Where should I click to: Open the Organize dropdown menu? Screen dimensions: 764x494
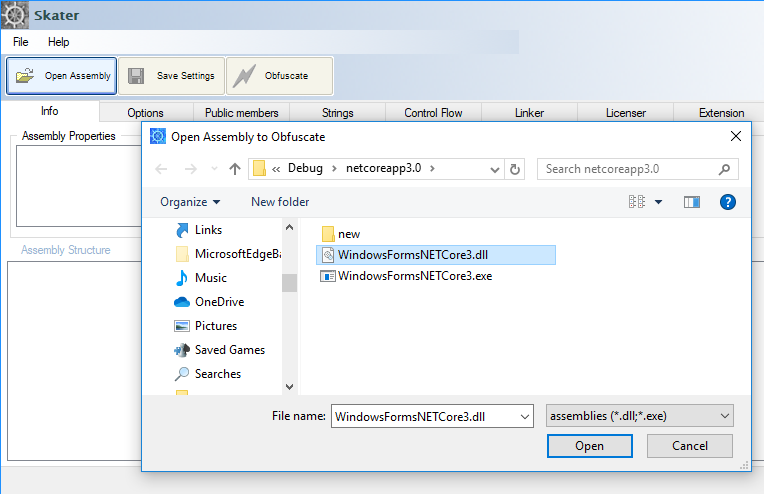[190, 202]
